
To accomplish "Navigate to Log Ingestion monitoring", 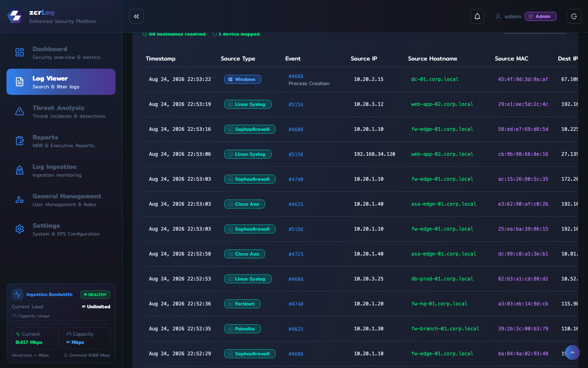I will (x=61, y=170).
